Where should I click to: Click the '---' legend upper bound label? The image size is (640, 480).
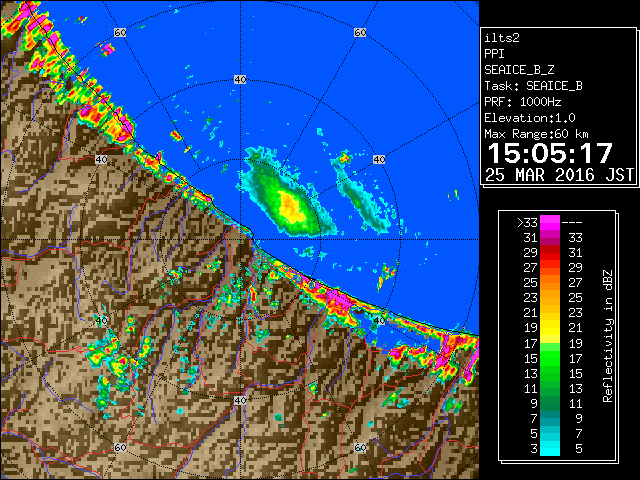point(572,223)
